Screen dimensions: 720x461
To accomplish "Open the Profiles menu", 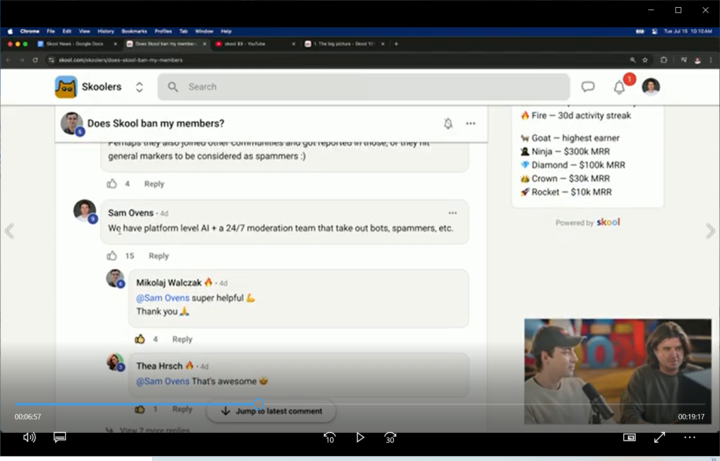I will [x=163, y=31].
